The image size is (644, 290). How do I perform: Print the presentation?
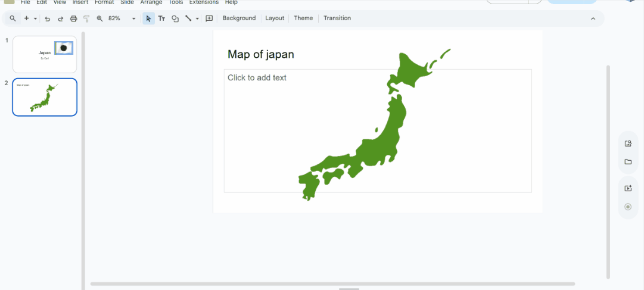coord(73,18)
